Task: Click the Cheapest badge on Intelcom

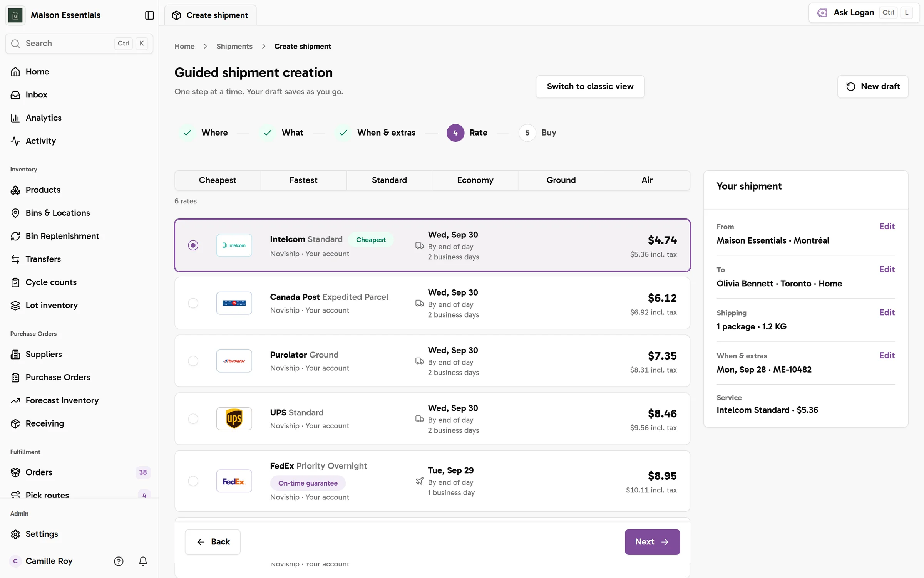Action: click(370, 240)
